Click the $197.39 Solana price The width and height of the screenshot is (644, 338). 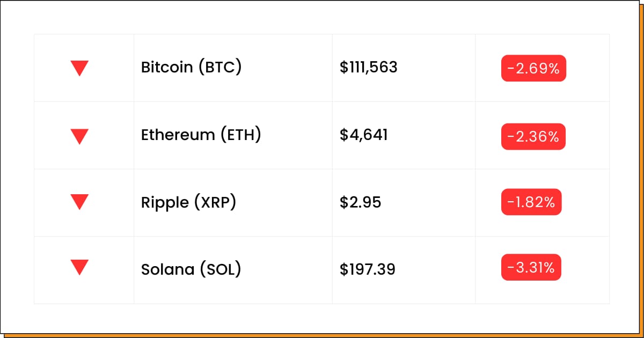pyautogui.click(x=368, y=269)
